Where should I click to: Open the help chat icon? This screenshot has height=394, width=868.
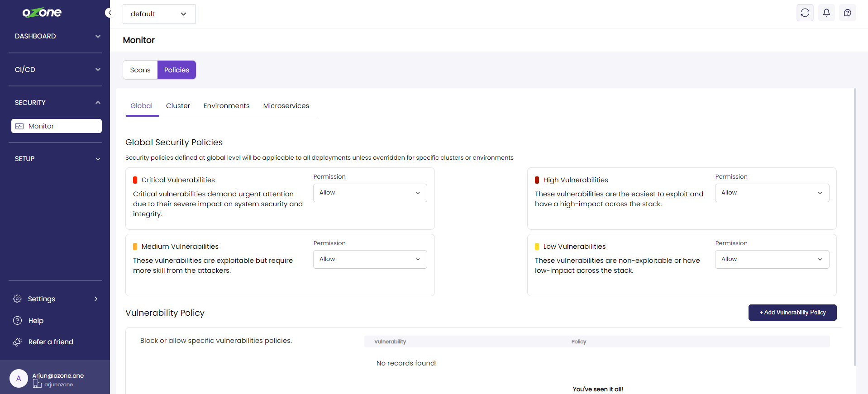[847, 13]
